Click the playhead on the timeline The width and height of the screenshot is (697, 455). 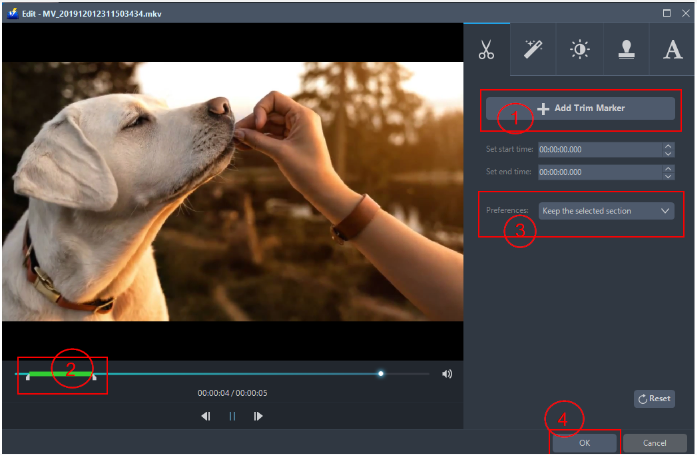381,374
